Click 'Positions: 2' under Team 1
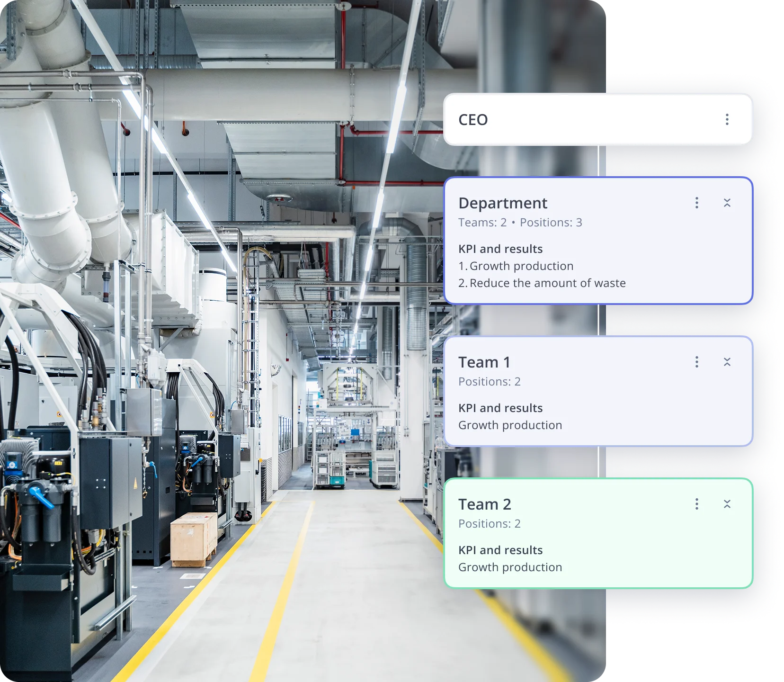Screen dimensions: 784x682 (x=489, y=382)
